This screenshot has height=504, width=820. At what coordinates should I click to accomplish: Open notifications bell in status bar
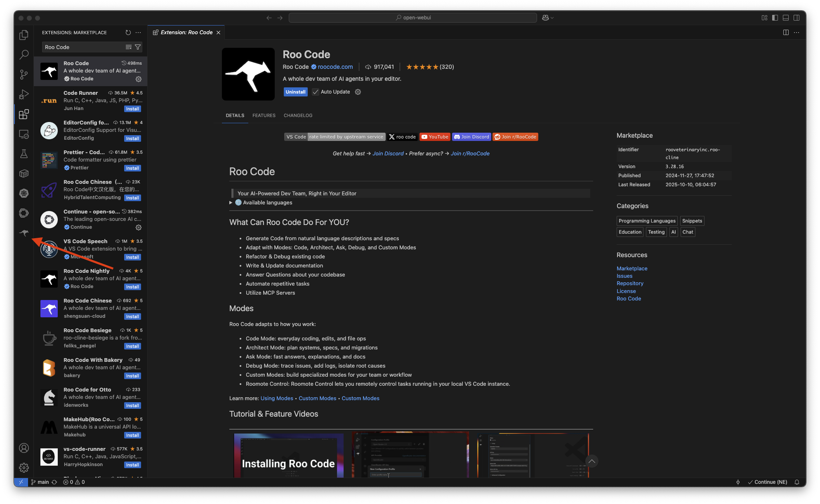797,482
